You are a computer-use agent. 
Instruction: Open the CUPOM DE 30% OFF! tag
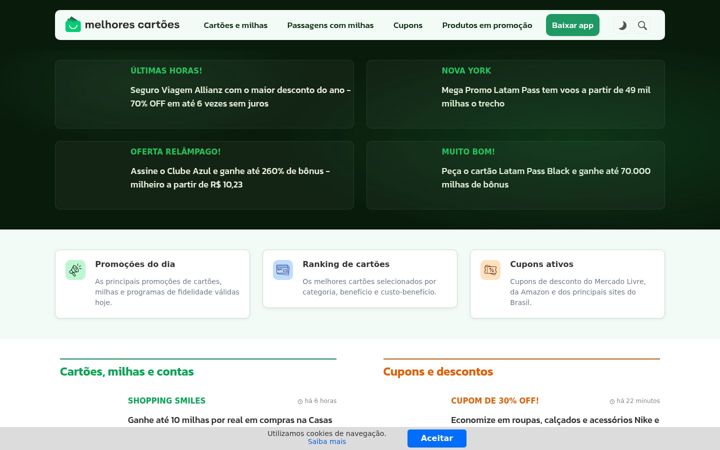click(495, 400)
